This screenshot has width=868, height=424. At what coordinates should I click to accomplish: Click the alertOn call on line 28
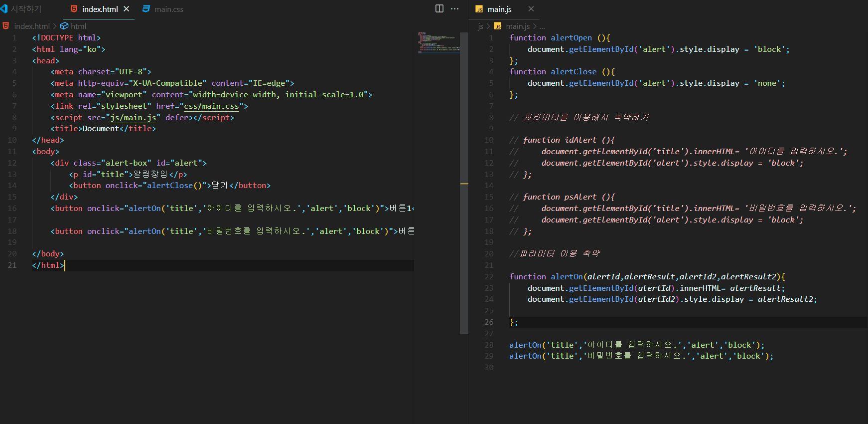coord(525,345)
